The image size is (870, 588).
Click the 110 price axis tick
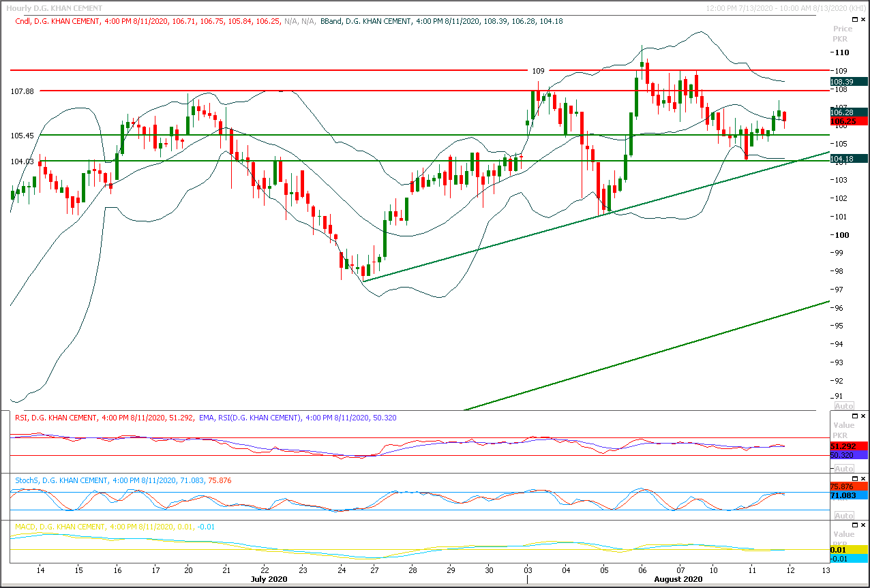coord(843,52)
